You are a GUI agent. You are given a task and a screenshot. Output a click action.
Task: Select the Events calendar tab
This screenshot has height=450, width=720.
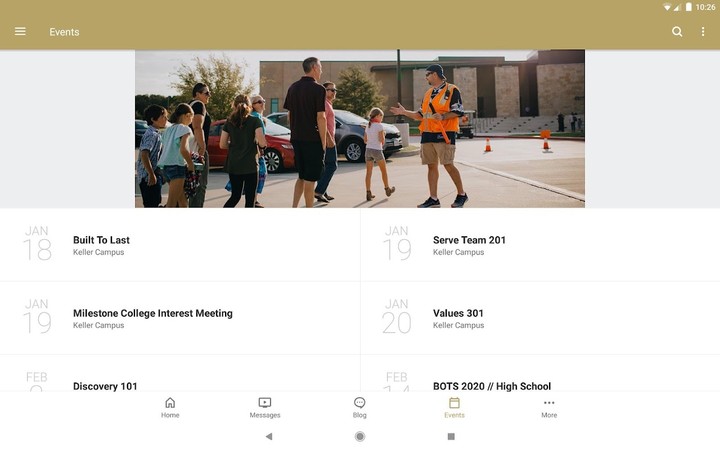[454, 408]
